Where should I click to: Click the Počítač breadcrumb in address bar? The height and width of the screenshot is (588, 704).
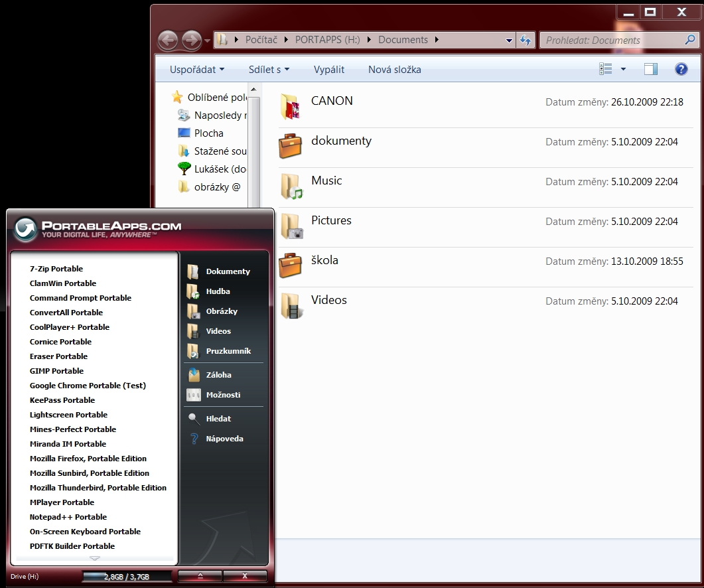tap(261, 40)
